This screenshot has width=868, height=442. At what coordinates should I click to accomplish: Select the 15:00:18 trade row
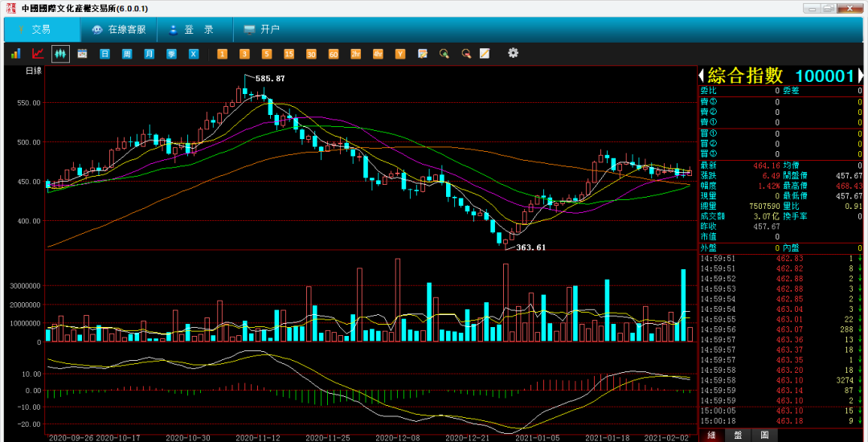[780, 421]
